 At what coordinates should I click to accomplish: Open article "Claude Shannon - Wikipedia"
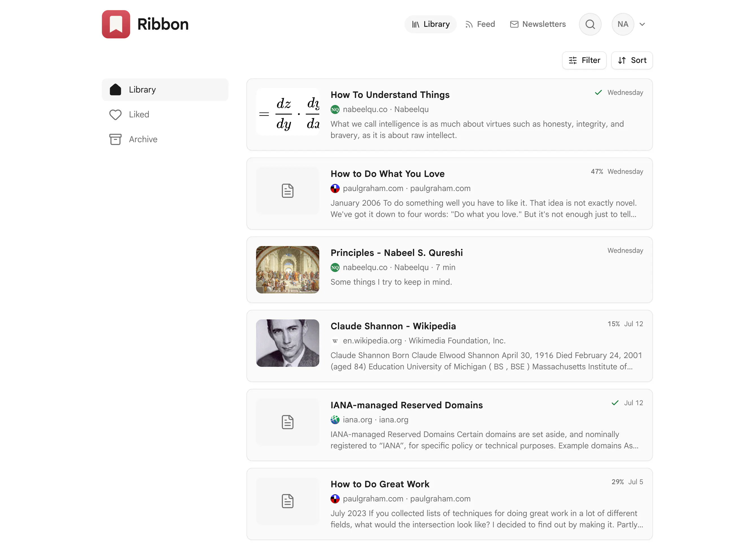(393, 326)
